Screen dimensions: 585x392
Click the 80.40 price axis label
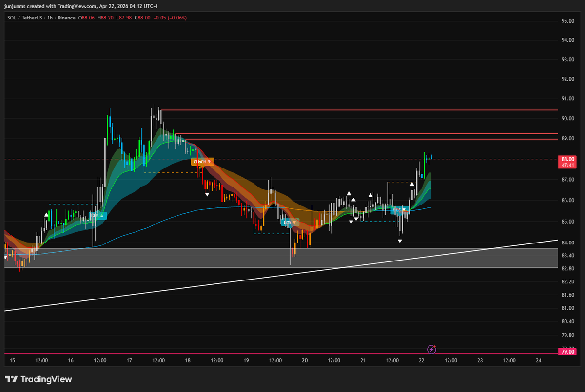click(567, 322)
